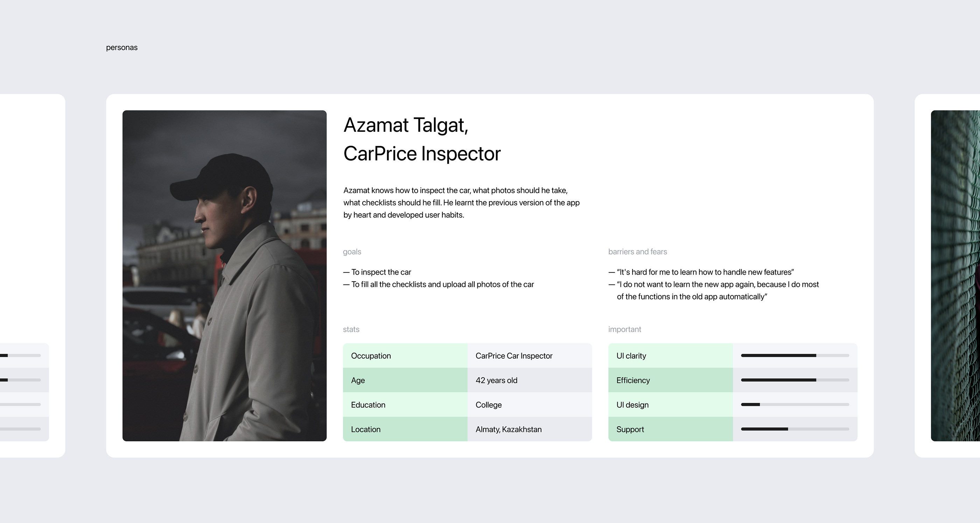This screenshot has height=523, width=980.
Task: Click the Support importance bar
Action: (795, 429)
